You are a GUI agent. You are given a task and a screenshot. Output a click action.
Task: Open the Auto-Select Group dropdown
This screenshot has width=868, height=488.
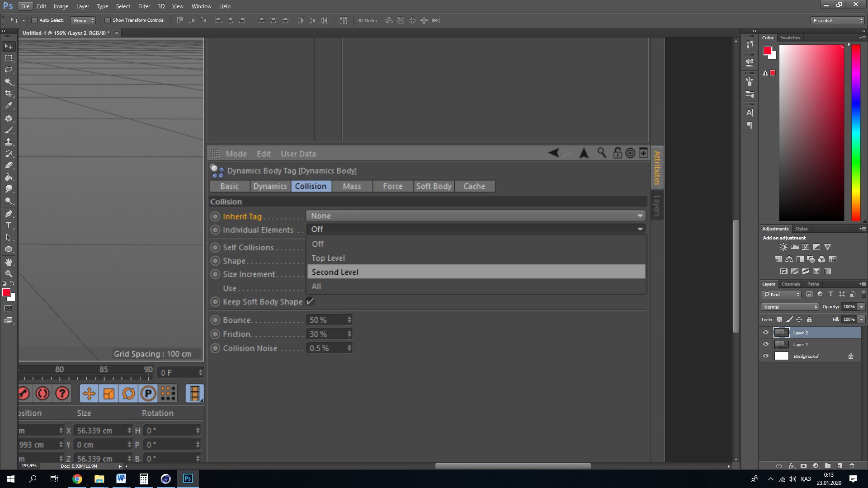click(x=83, y=20)
